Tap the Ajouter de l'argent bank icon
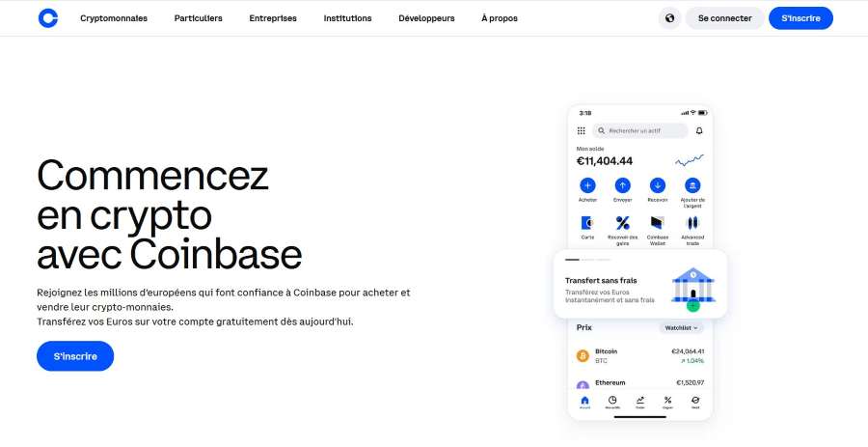868x447 pixels. pyautogui.click(x=692, y=185)
